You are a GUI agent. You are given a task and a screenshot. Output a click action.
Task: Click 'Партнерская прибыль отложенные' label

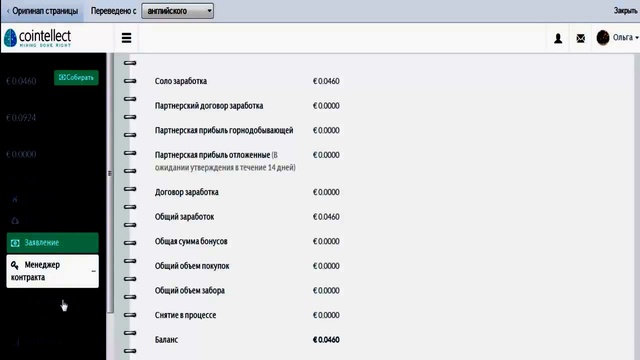point(212,155)
